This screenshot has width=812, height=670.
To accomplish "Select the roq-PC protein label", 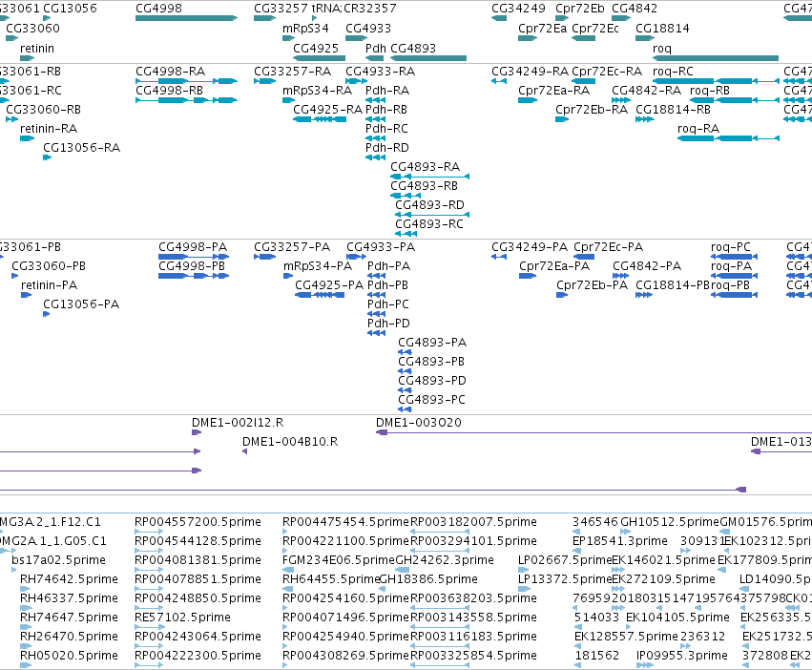I will (x=731, y=247).
